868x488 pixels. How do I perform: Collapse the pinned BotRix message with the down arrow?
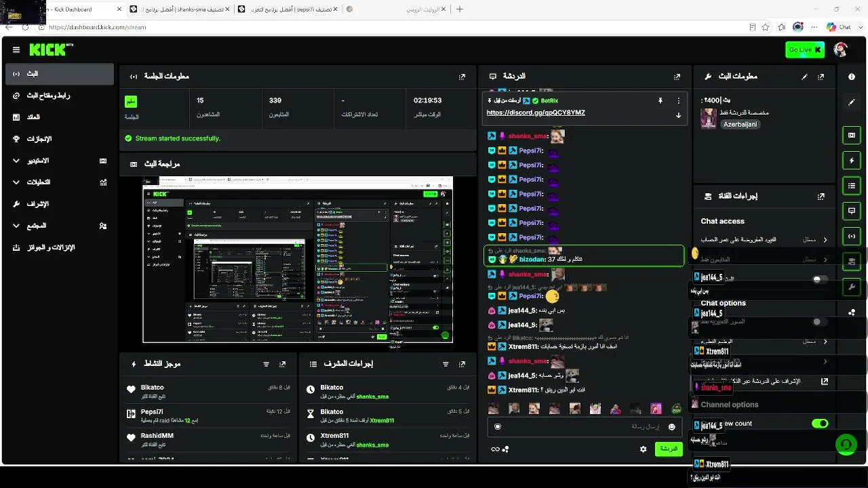(x=678, y=115)
